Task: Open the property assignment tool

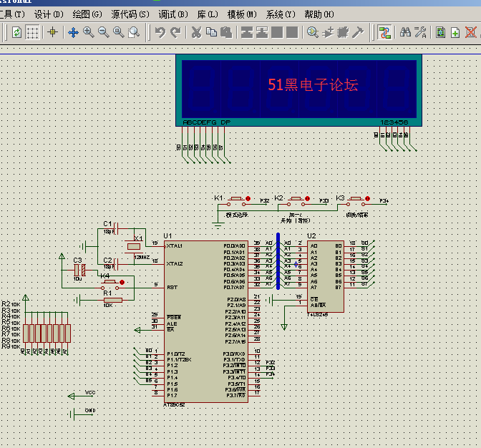Action: pyautogui.click(x=421, y=32)
